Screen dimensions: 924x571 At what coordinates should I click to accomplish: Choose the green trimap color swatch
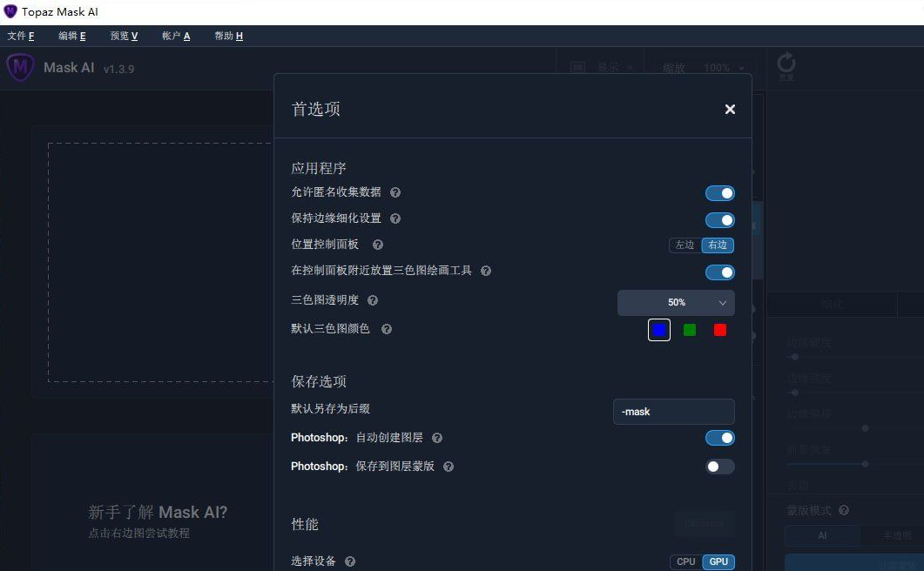(x=690, y=330)
